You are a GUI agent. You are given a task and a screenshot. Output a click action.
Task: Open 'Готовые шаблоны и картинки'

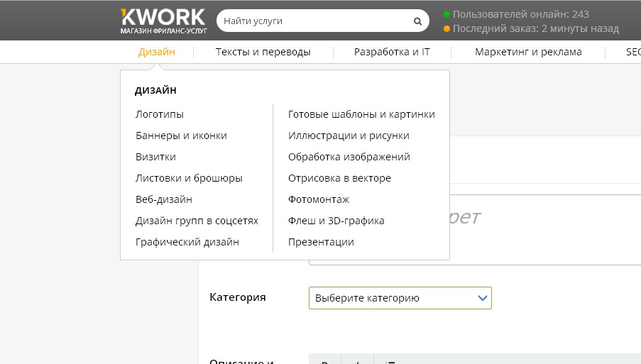(x=361, y=114)
